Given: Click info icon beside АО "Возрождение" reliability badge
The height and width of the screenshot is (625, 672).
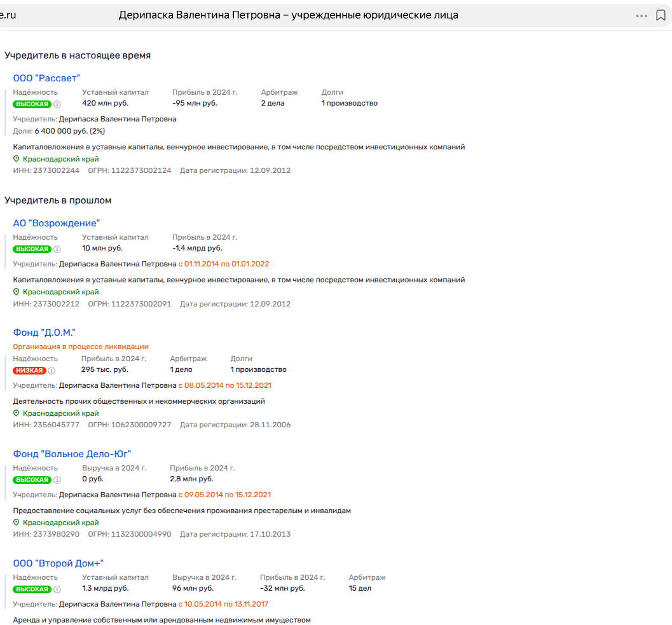Looking at the screenshot, I should [57, 249].
